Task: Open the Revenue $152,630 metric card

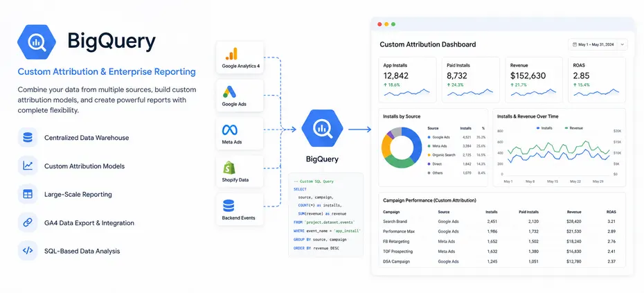Action: [534, 80]
